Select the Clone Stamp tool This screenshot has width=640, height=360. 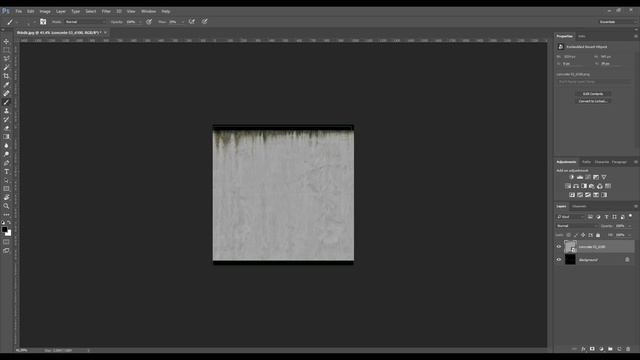click(6, 111)
